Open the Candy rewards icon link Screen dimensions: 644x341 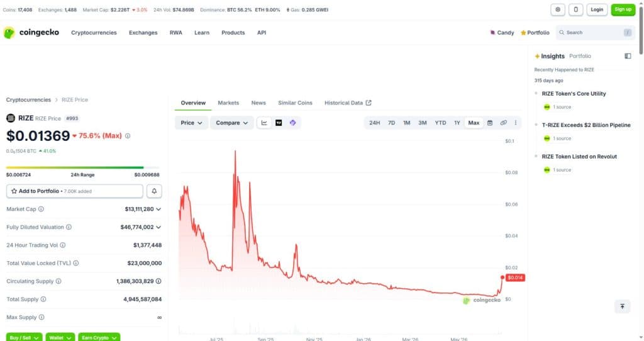[x=502, y=33]
